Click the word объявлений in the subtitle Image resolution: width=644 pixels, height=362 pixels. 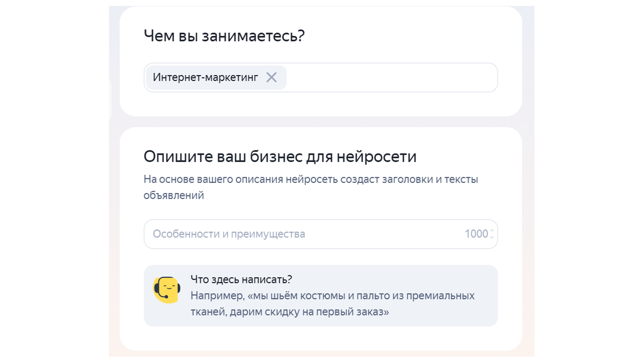pos(174,195)
